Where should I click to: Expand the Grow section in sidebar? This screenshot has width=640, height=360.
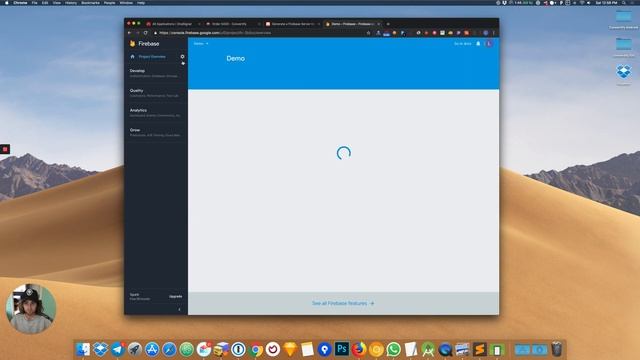[x=156, y=132]
